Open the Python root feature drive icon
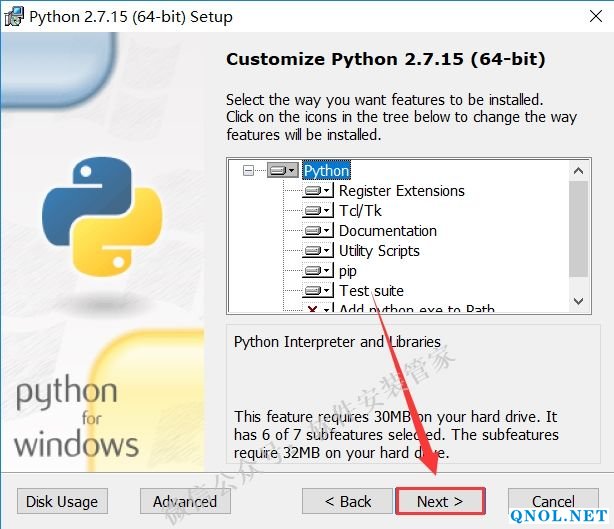The image size is (614, 529). [282, 171]
